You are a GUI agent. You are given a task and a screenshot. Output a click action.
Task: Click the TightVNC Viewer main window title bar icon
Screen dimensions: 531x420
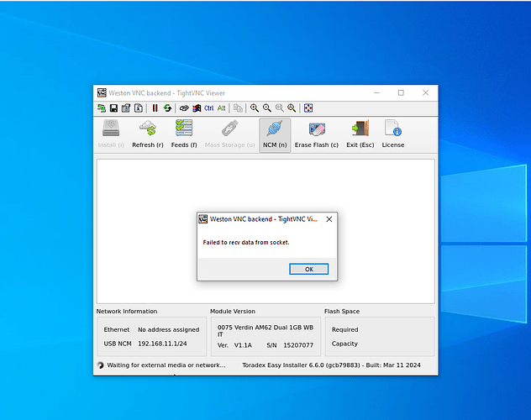coord(102,92)
